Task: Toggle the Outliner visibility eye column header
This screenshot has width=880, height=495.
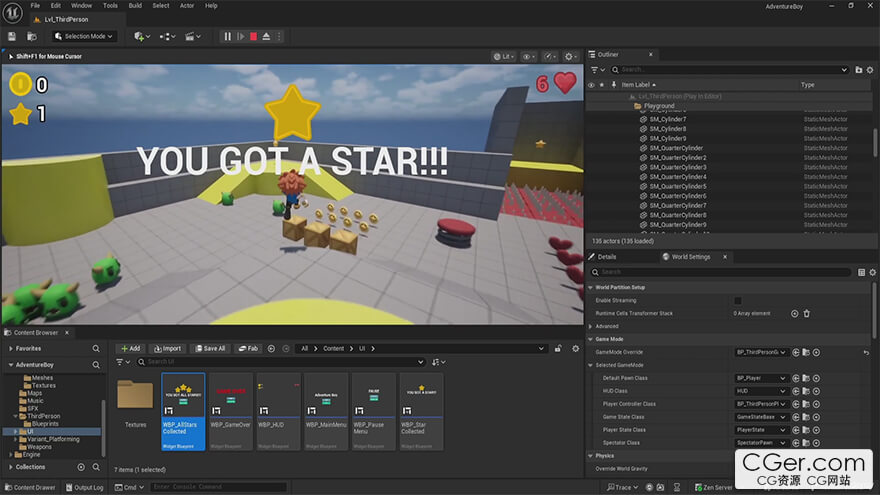Action: click(591, 85)
